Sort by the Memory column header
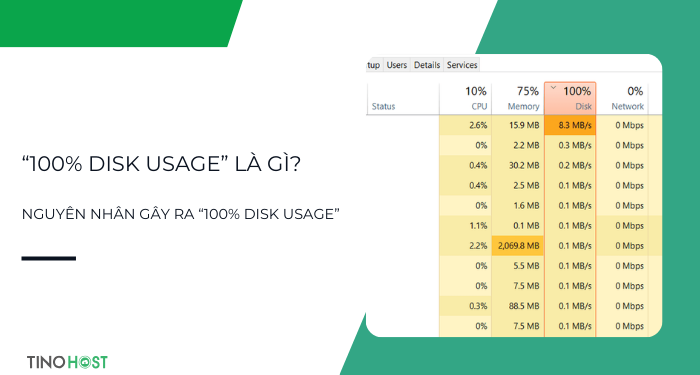Image resolution: width=700 pixels, height=375 pixels. (518, 98)
